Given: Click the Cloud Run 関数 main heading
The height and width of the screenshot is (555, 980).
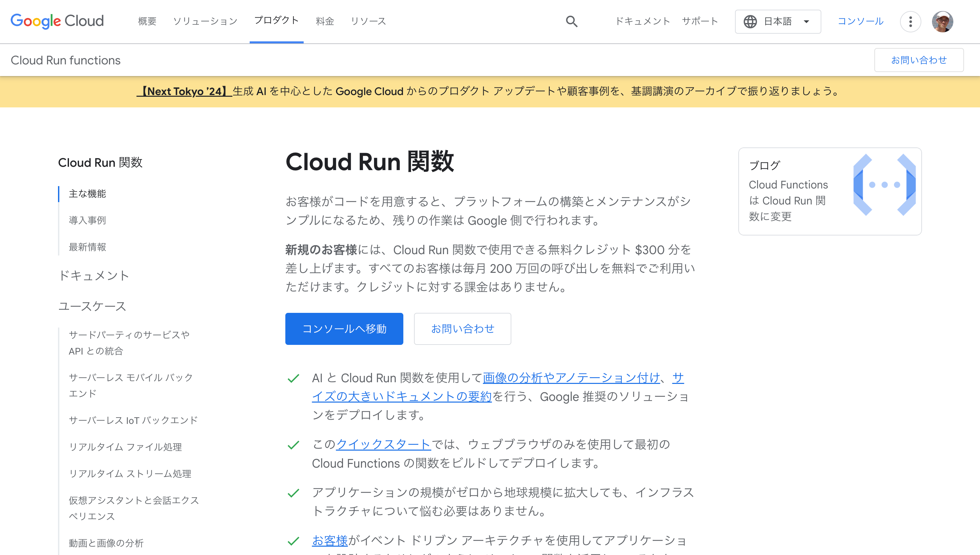Looking at the screenshot, I should [369, 162].
